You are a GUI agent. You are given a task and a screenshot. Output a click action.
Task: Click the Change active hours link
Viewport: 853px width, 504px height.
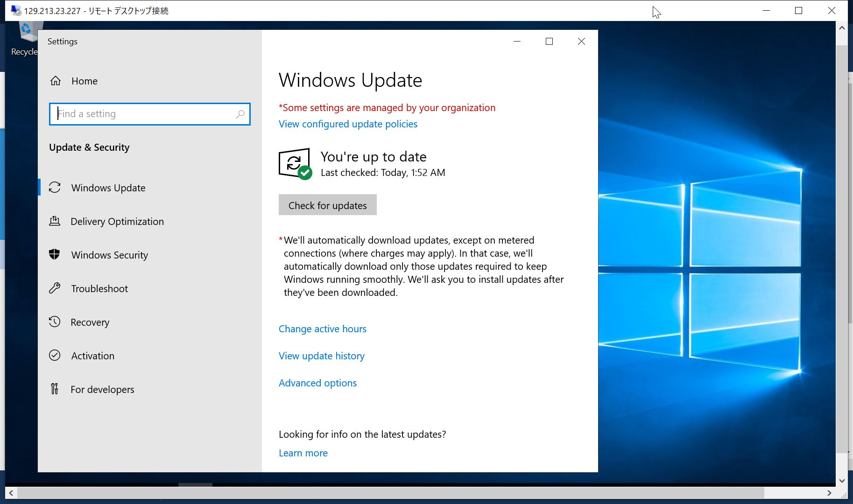point(322,329)
